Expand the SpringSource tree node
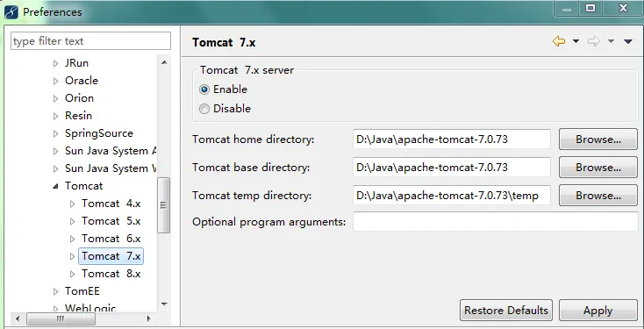Image resolution: width=644 pixels, height=329 pixels. tap(56, 133)
